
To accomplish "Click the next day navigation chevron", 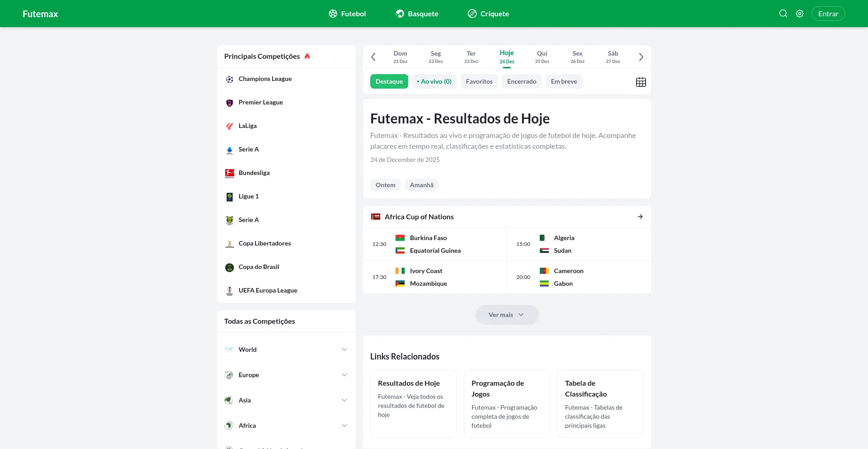I will [x=641, y=57].
